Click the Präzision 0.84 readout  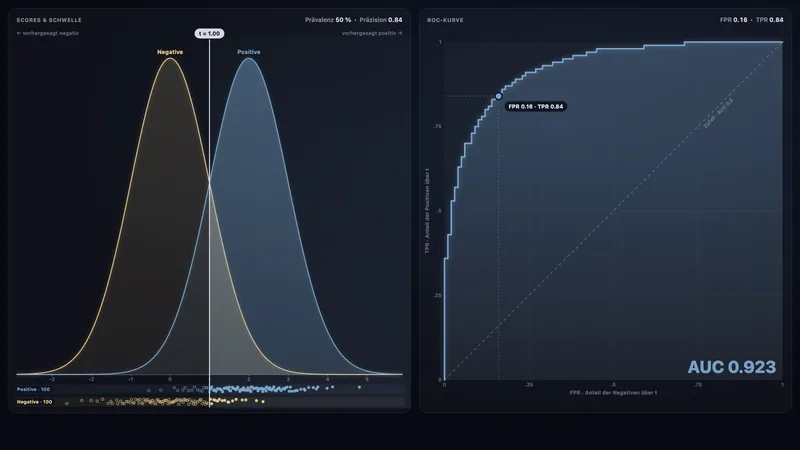coord(381,20)
